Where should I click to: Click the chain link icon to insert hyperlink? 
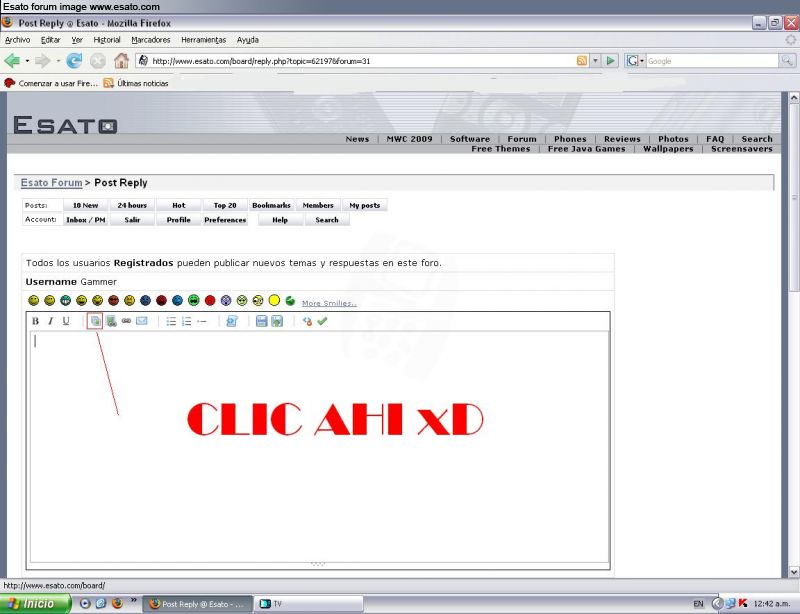(126, 321)
